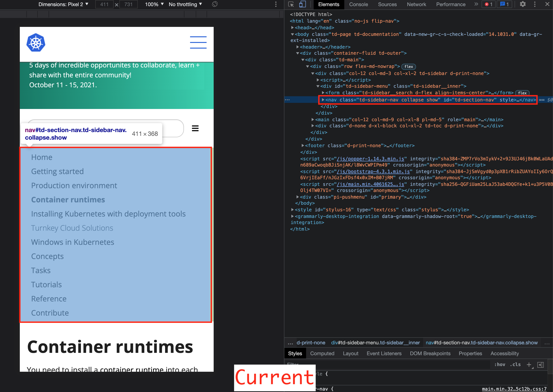Click the error counter badge icon
Screen dimensions: 553x392
tap(488, 4)
